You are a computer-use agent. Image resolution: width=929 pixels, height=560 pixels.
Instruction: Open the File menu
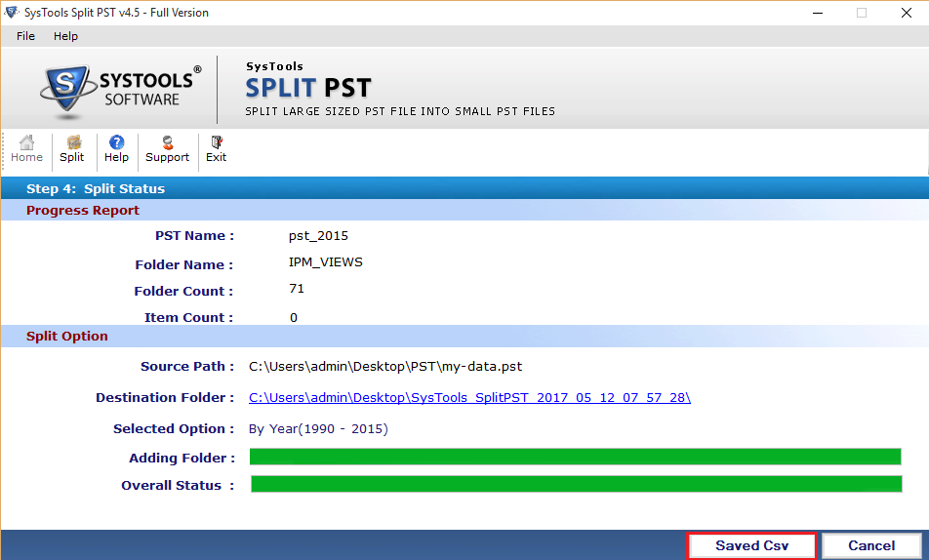pyautogui.click(x=25, y=36)
